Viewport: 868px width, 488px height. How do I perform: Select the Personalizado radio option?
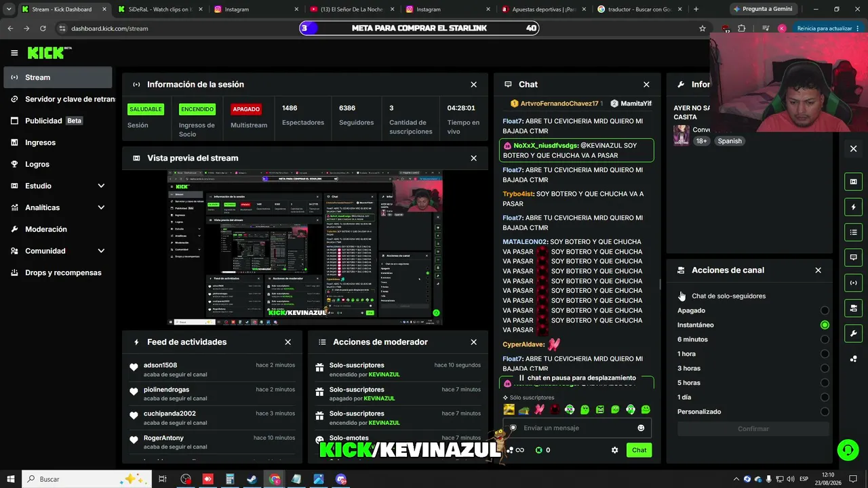pyautogui.click(x=825, y=411)
